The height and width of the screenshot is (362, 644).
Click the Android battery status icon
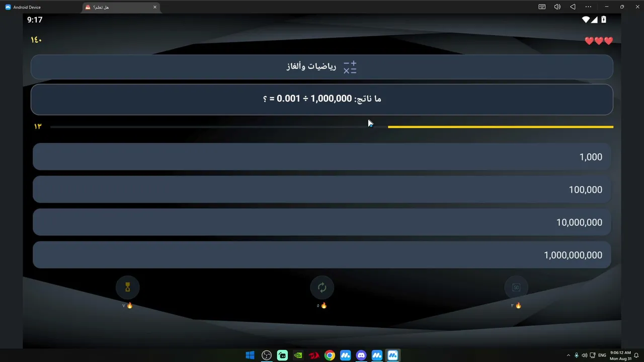click(x=604, y=20)
